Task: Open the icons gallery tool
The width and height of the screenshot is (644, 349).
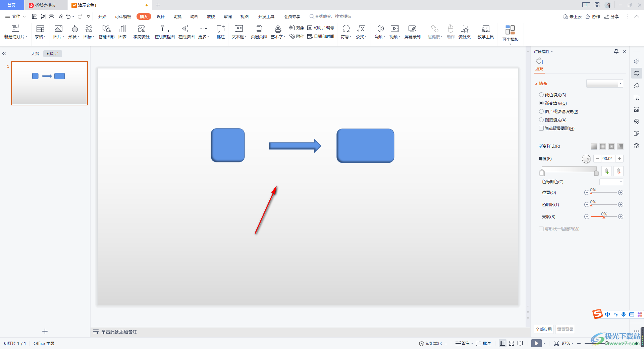Action: click(89, 32)
